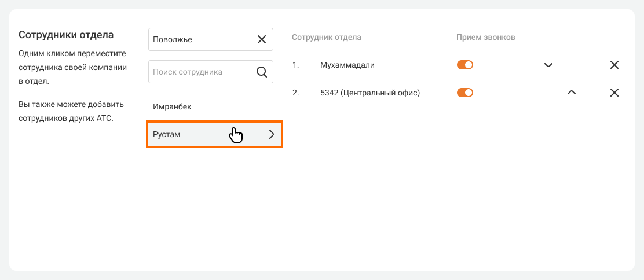
Task: Click the 5342 (Центральный офис) entry name
Action: tap(369, 93)
